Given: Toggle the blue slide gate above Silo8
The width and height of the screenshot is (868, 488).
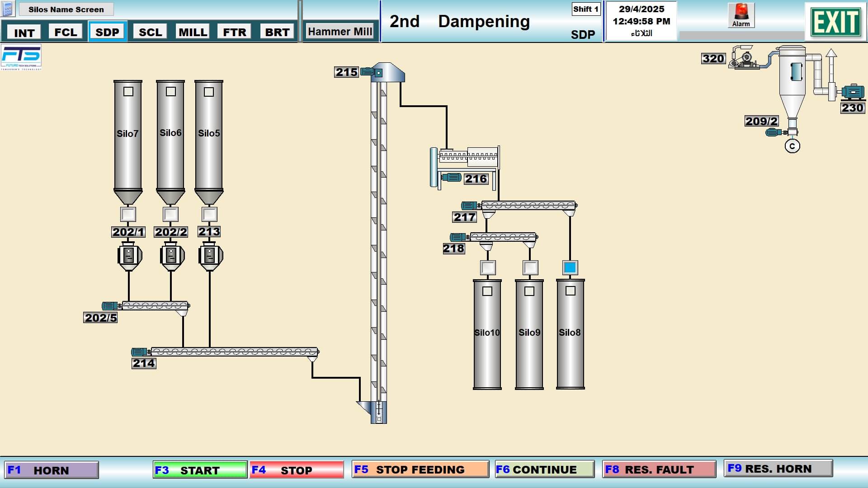Looking at the screenshot, I should (570, 267).
